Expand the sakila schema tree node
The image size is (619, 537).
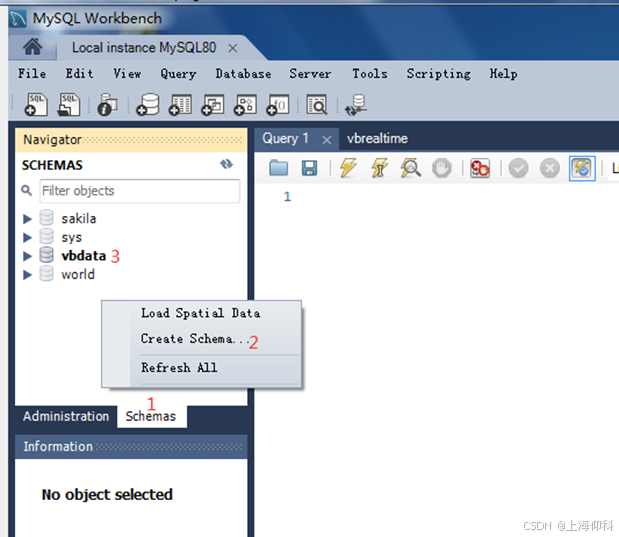(x=27, y=219)
